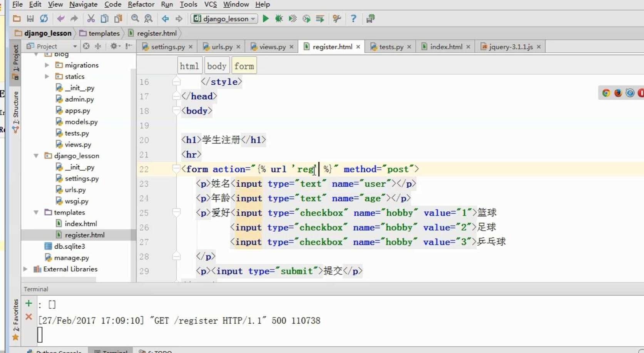Screen dimensions: 644x353
Task: Open the VCS menu
Action: coord(210,4)
